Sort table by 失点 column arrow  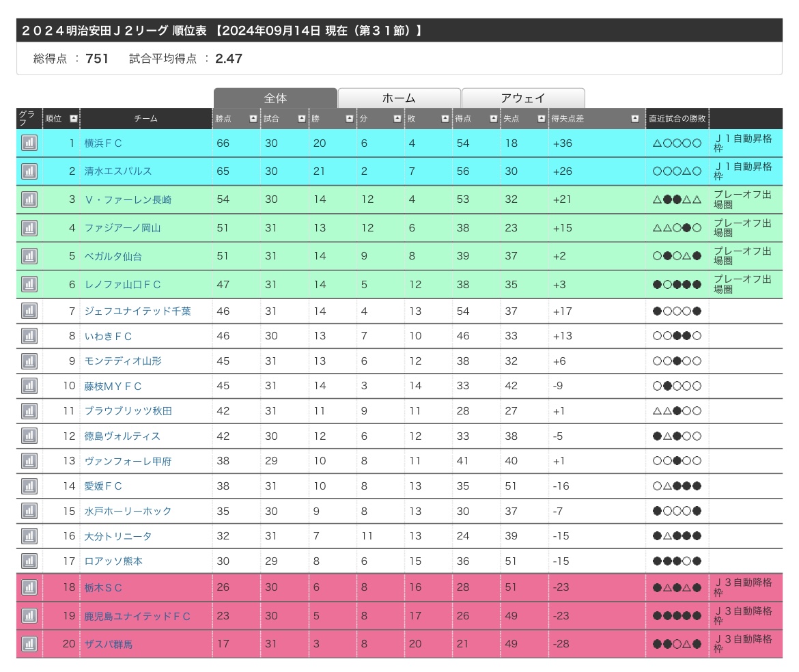point(542,119)
